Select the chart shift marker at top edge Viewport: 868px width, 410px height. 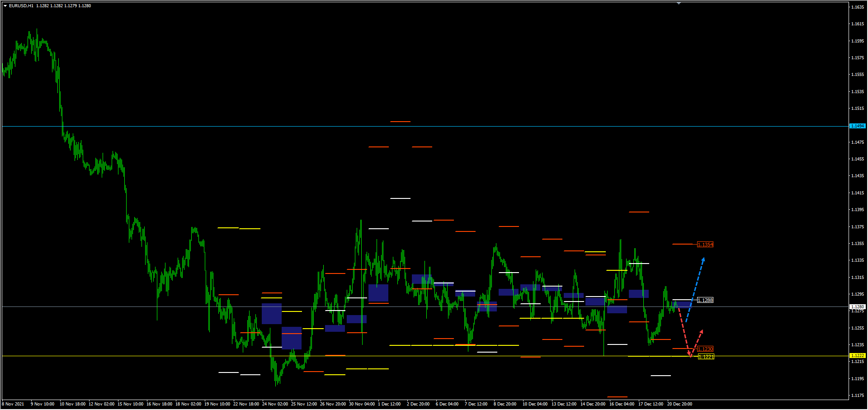tap(679, 3)
